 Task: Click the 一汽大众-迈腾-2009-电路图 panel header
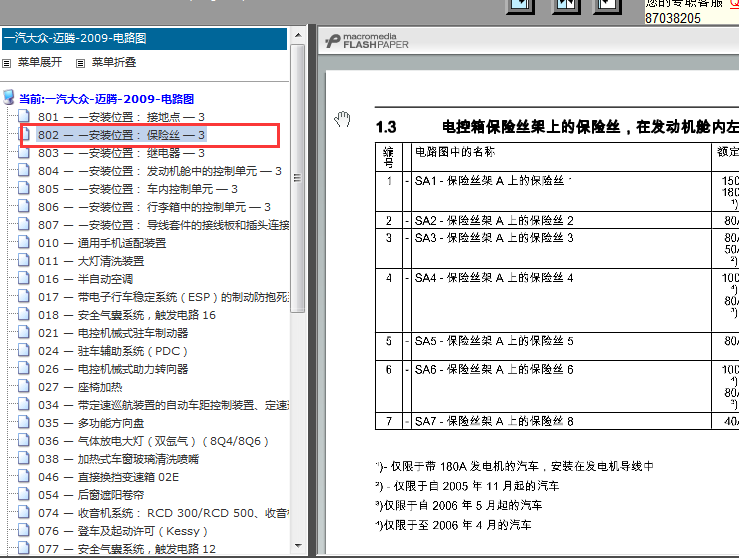point(144,38)
